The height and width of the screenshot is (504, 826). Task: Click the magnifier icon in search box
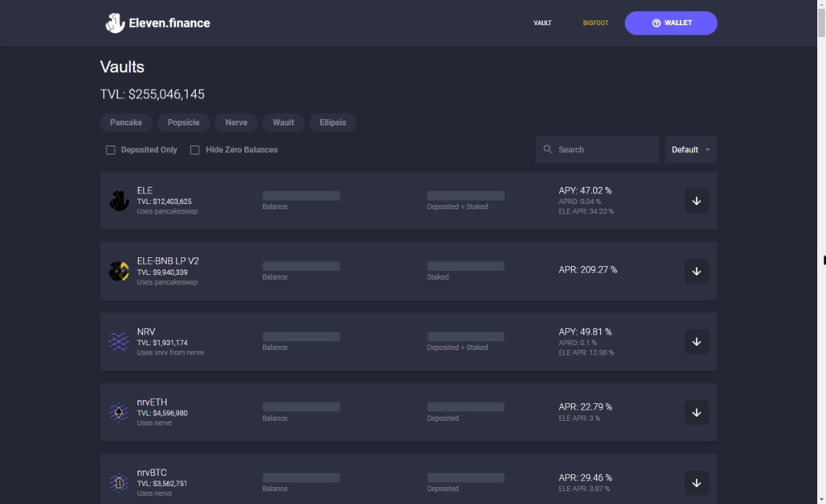(549, 150)
